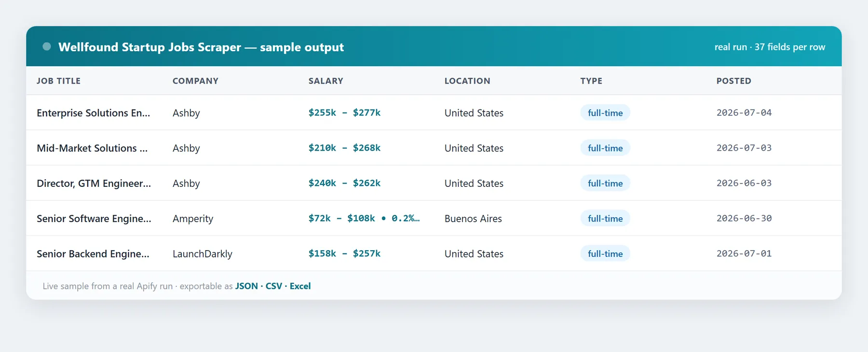
Task: Click Ashby in the Director, GTM row
Action: click(186, 183)
